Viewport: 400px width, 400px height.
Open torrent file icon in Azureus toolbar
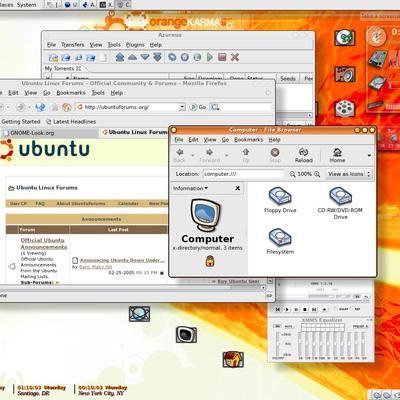(53, 57)
